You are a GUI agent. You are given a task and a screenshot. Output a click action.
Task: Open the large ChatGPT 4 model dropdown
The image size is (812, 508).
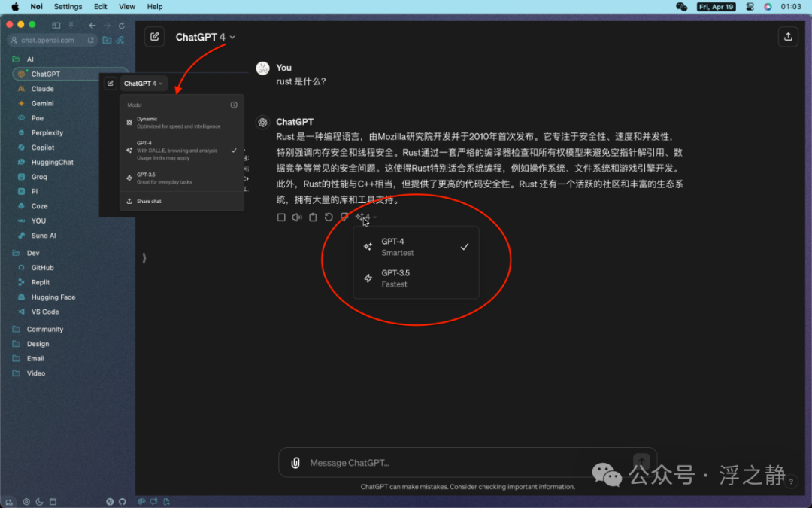click(205, 37)
